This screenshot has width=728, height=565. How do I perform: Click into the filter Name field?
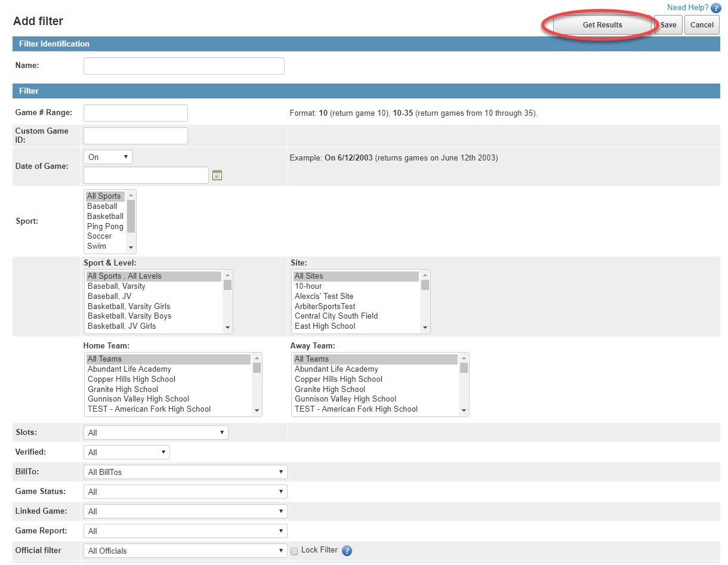click(184, 66)
